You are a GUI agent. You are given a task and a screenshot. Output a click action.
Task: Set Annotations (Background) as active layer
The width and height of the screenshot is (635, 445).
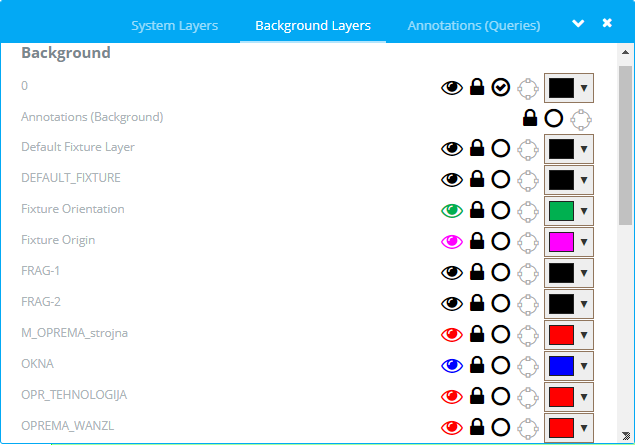[554, 119]
